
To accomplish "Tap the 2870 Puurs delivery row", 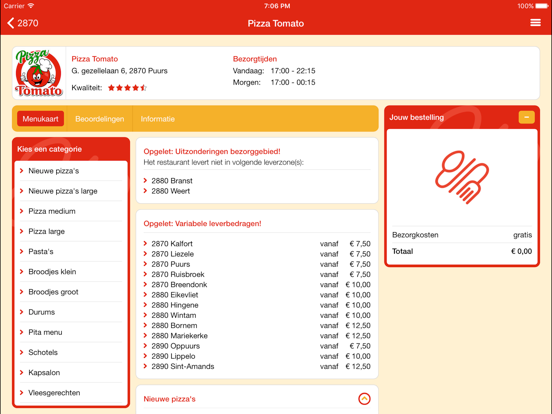I will coord(257,264).
